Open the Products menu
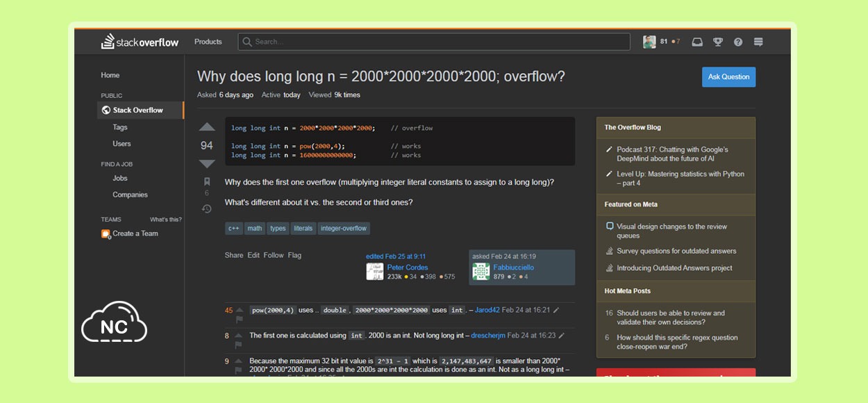Image resolution: width=868 pixels, height=403 pixels. coord(208,42)
